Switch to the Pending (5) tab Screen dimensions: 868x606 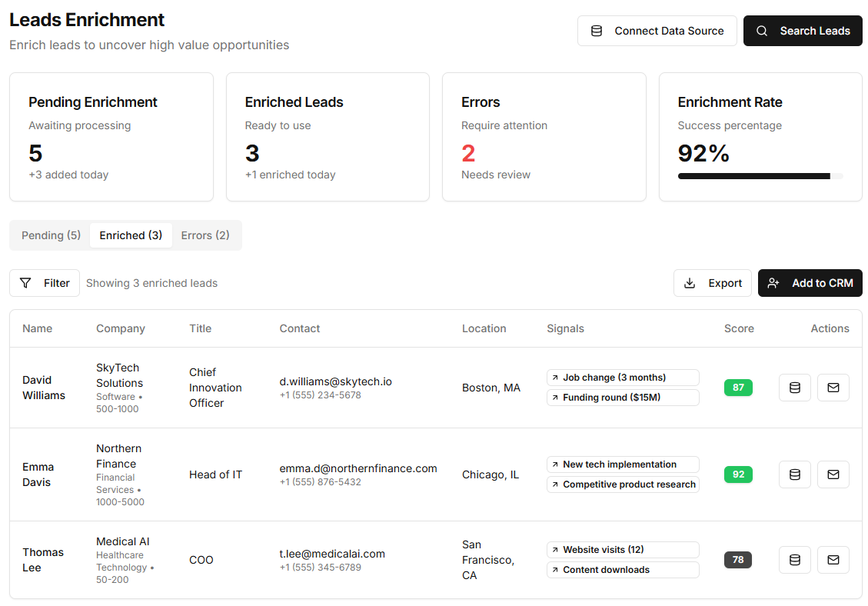[49, 235]
